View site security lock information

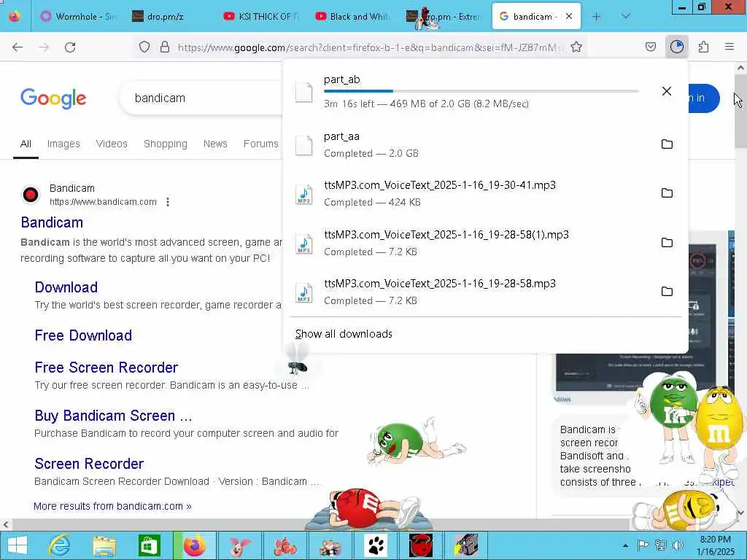[x=165, y=47]
